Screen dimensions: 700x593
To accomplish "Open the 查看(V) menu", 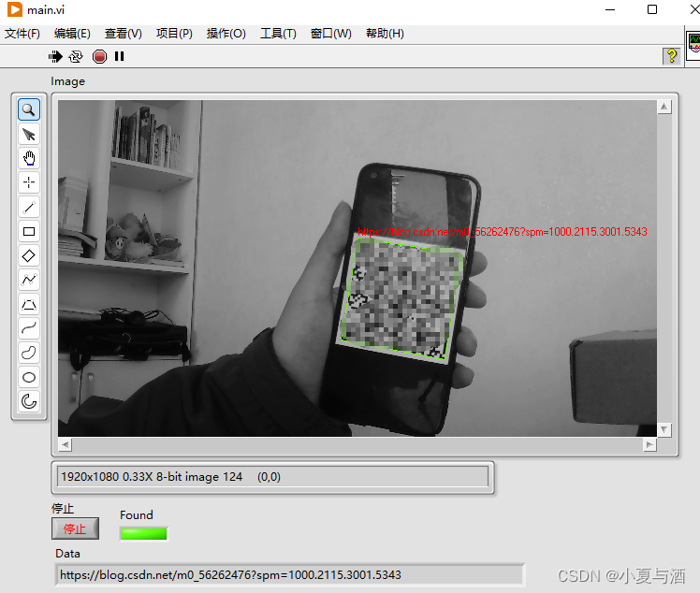I will coord(124,34).
